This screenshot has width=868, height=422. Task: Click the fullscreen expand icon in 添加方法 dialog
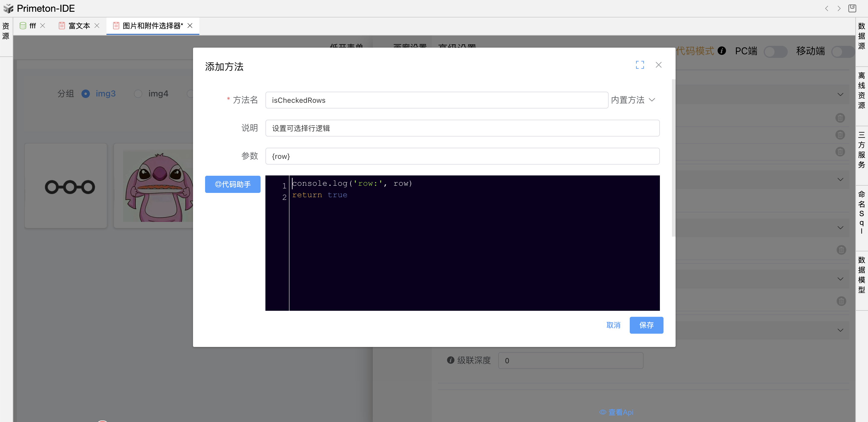[x=640, y=65]
